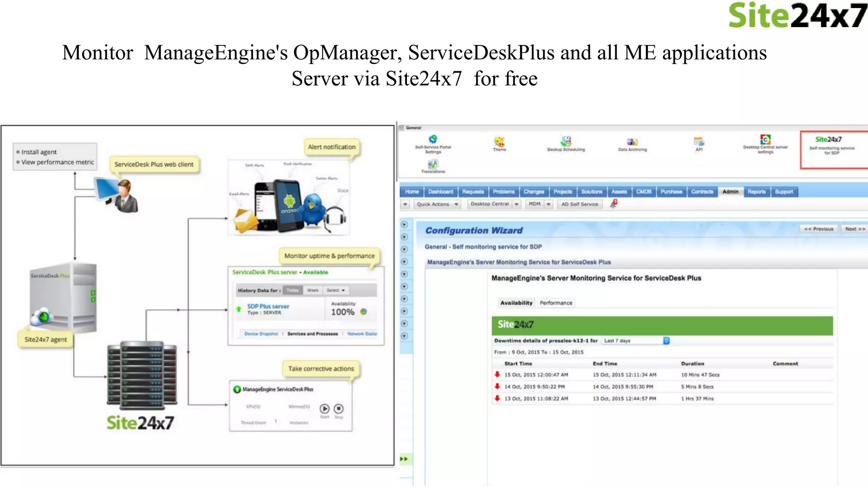This screenshot has width=868, height=488.
Task: Click the Start play button in corrective actions
Action: pos(325,409)
